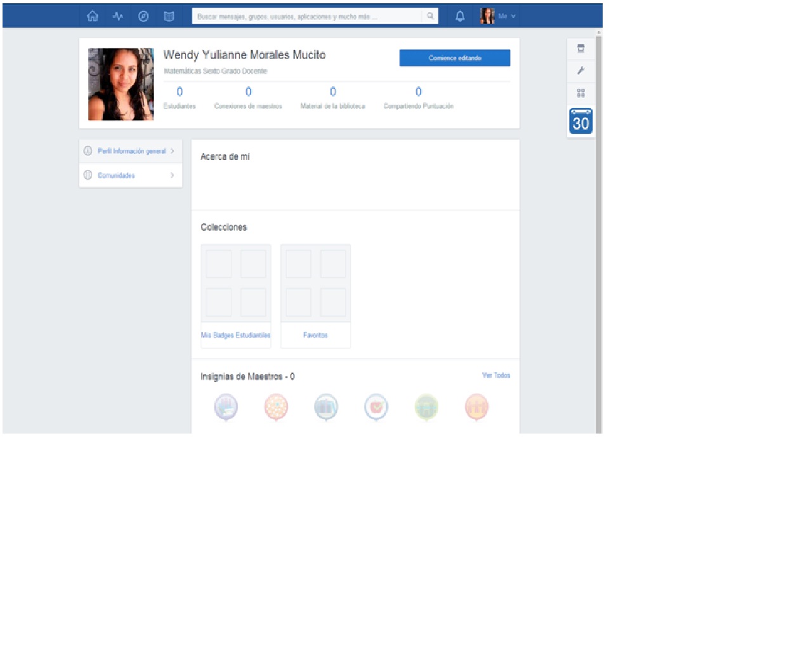
Task: Click the Comience editando button
Action: click(x=454, y=58)
